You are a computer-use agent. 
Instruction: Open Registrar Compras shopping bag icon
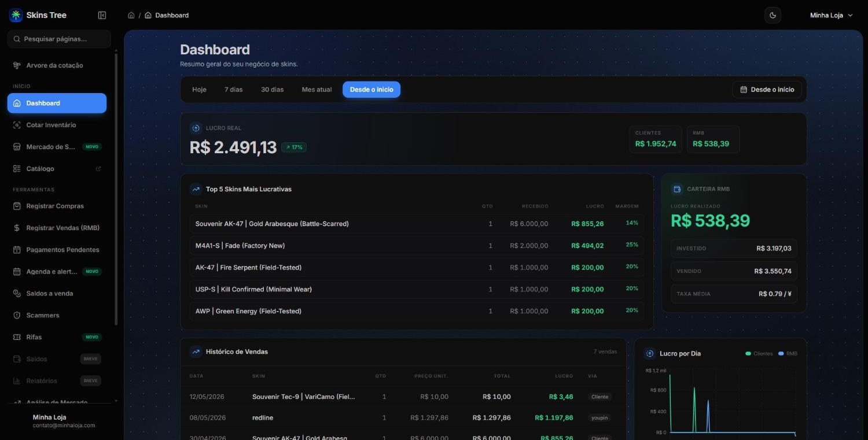17,206
